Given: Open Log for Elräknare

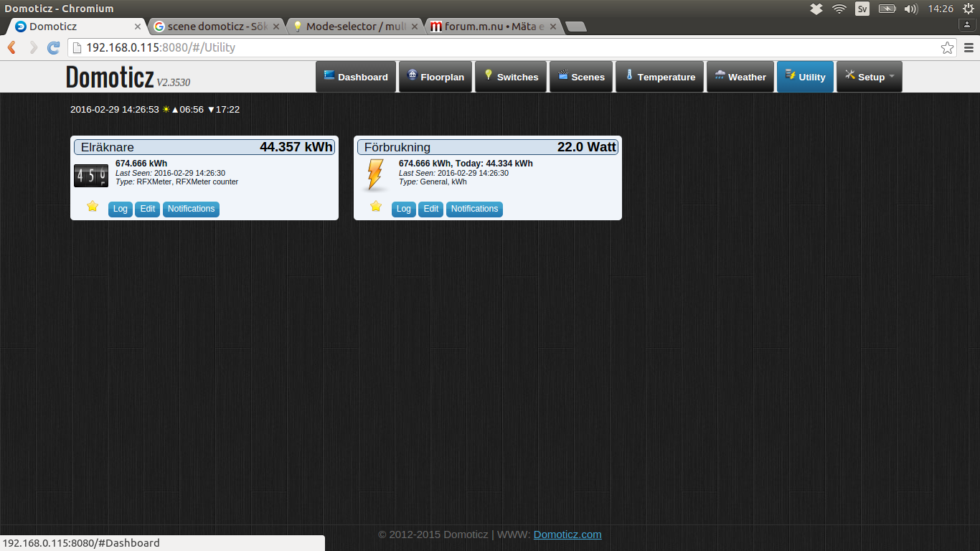Looking at the screenshot, I should [x=121, y=209].
